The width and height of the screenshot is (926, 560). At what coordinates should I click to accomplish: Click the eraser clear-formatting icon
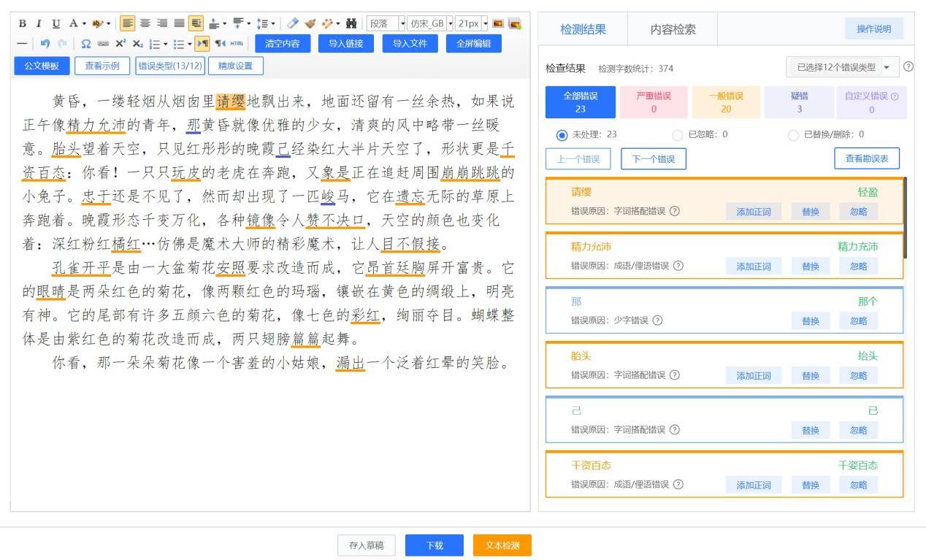point(292,23)
